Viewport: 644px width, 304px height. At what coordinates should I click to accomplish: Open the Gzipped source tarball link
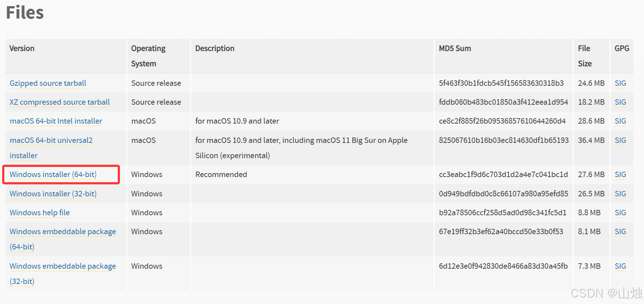[x=48, y=83]
